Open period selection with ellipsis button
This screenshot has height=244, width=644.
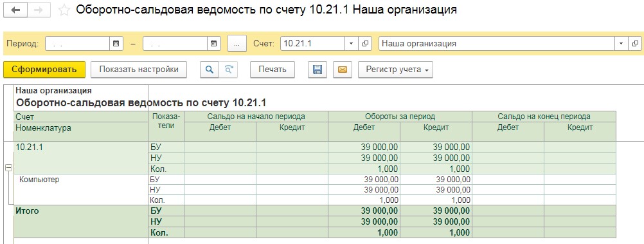click(237, 43)
